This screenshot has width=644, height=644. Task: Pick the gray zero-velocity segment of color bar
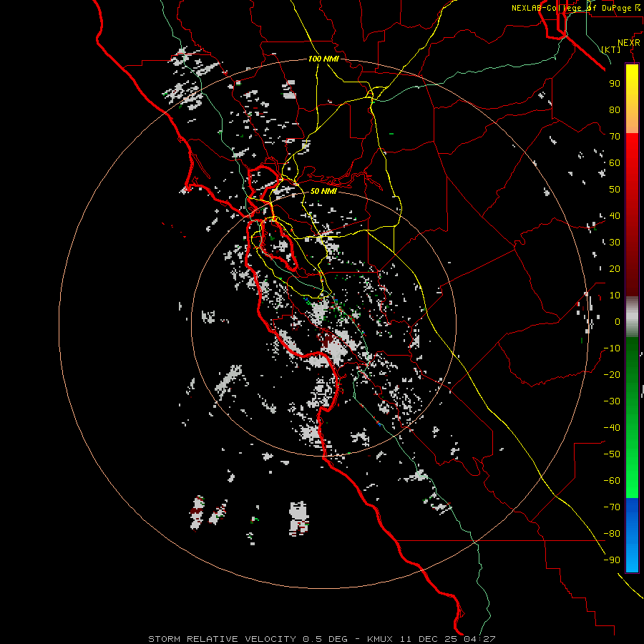click(x=632, y=317)
